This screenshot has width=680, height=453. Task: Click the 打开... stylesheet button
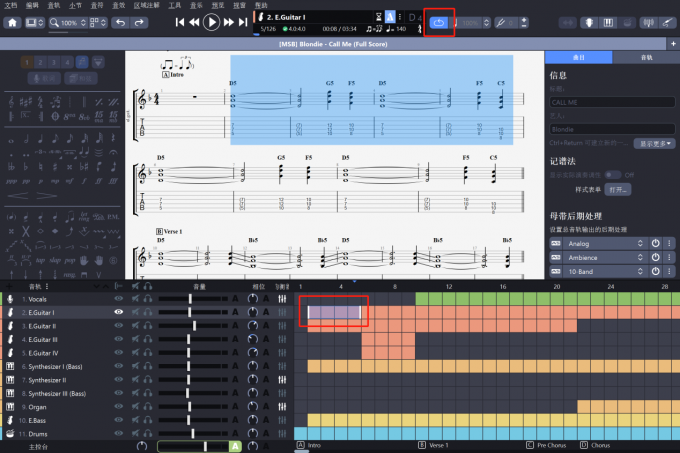point(619,189)
